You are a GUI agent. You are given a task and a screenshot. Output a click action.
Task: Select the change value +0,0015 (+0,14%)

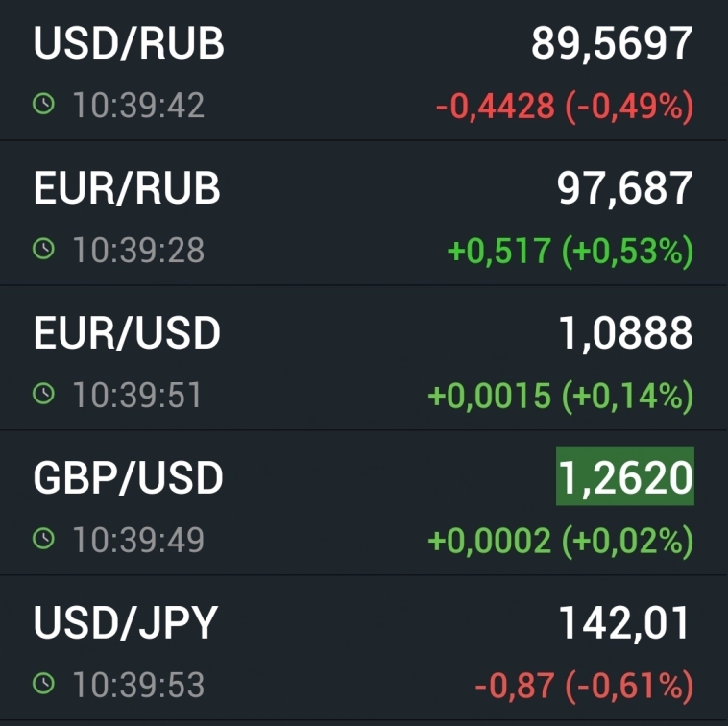coord(560,397)
